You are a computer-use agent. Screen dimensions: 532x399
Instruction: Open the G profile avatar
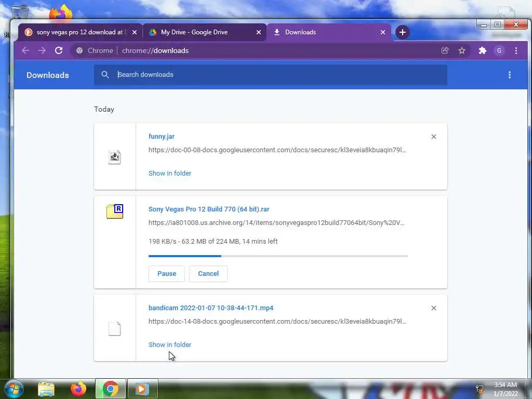(x=499, y=50)
